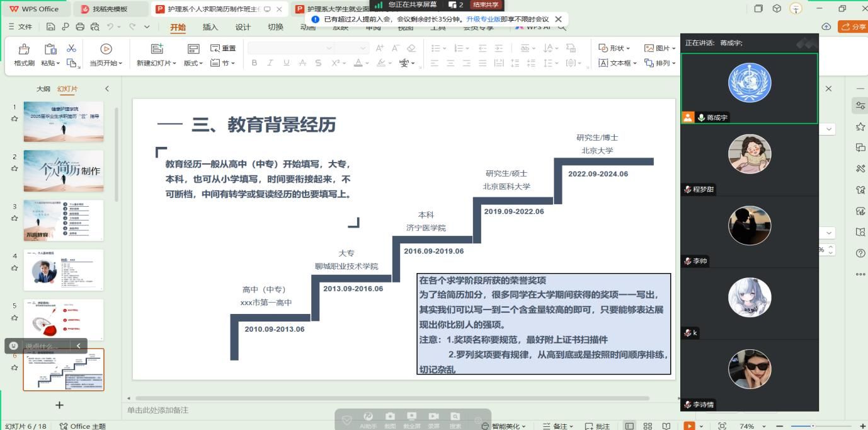
Task: Click the orange Share (分享) button
Action: click(853, 27)
